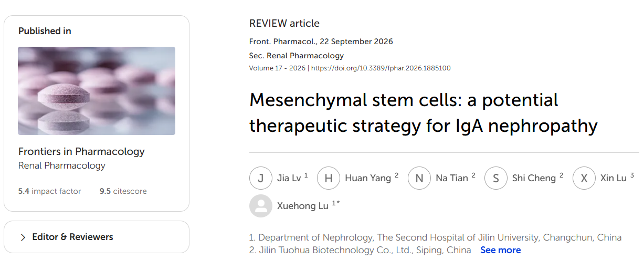Click the H avatar icon for Huan Yang
Screen dimensions: 644x260
tap(329, 178)
